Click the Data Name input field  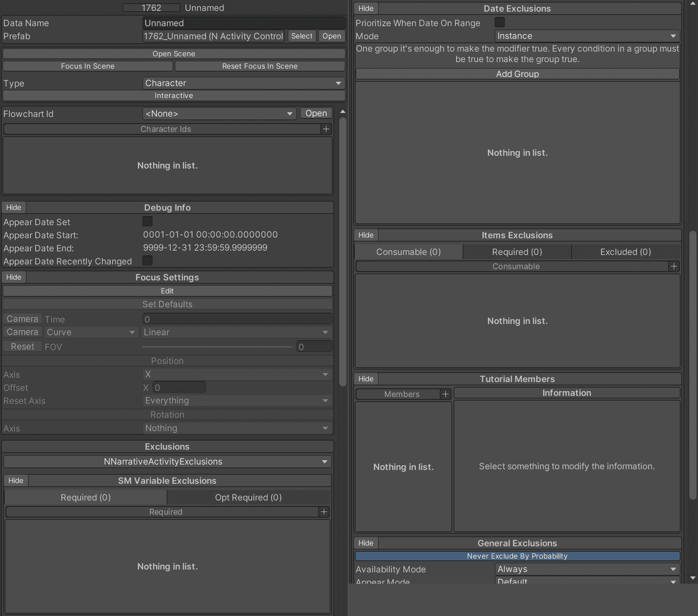pyautogui.click(x=244, y=23)
